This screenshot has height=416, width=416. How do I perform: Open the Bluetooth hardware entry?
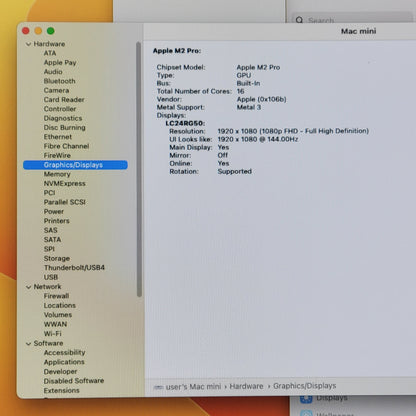click(60, 81)
